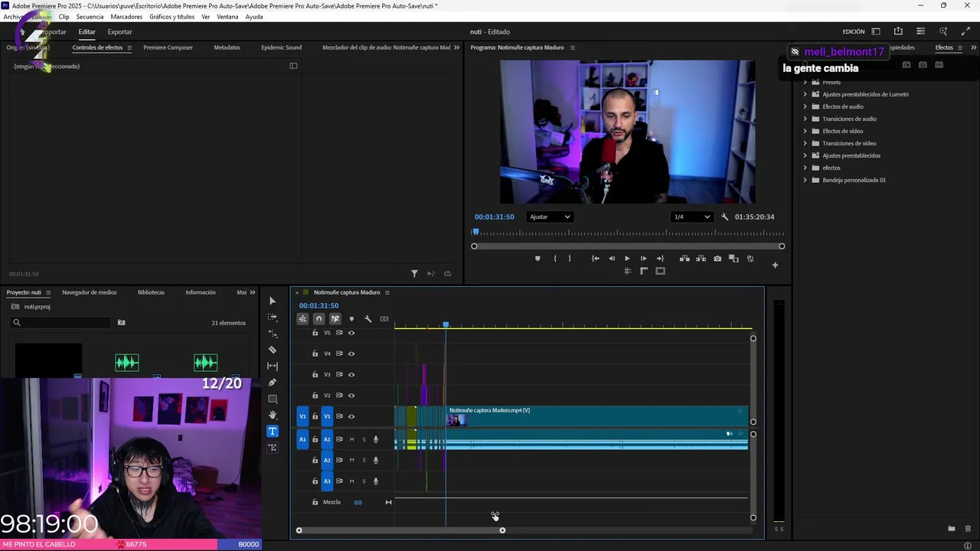Solo audio track A2
The width and height of the screenshot is (980, 551).
tap(364, 460)
